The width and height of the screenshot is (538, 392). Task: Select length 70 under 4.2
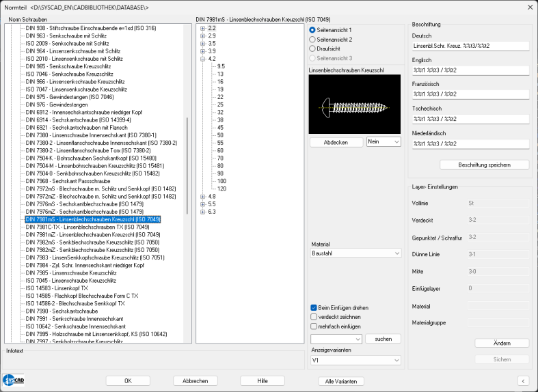coord(220,158)
